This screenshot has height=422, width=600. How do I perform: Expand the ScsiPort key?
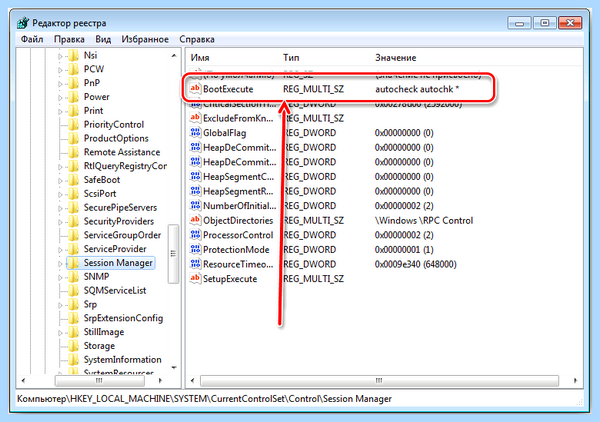click(60, 194)
